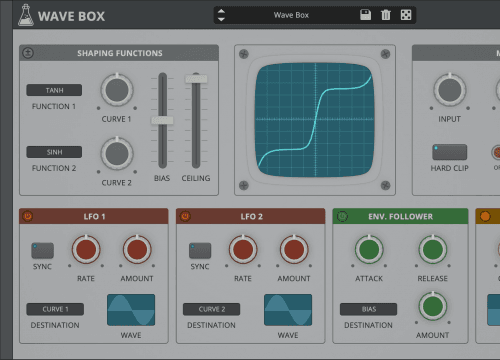Toggle the LFO 2 power button
The image size is (500, 360).
click(x=185, y=216)
